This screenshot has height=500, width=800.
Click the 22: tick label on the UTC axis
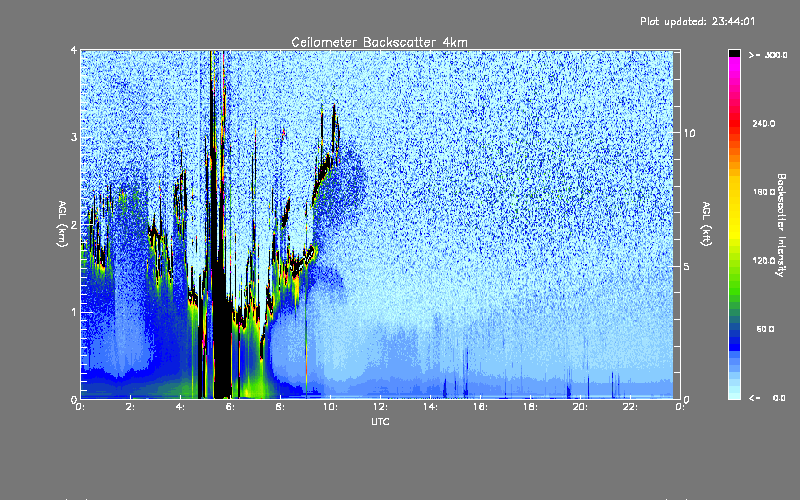pyautogui.click(x=630, y=407)
